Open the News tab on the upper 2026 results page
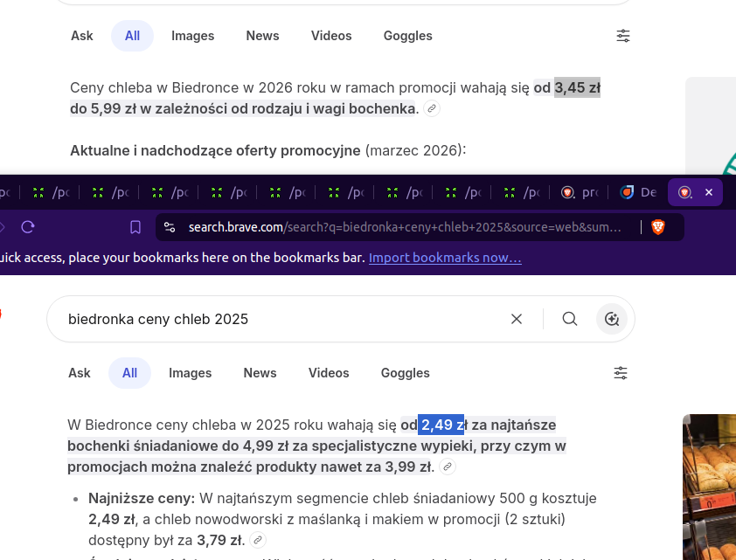 [262, 36]
